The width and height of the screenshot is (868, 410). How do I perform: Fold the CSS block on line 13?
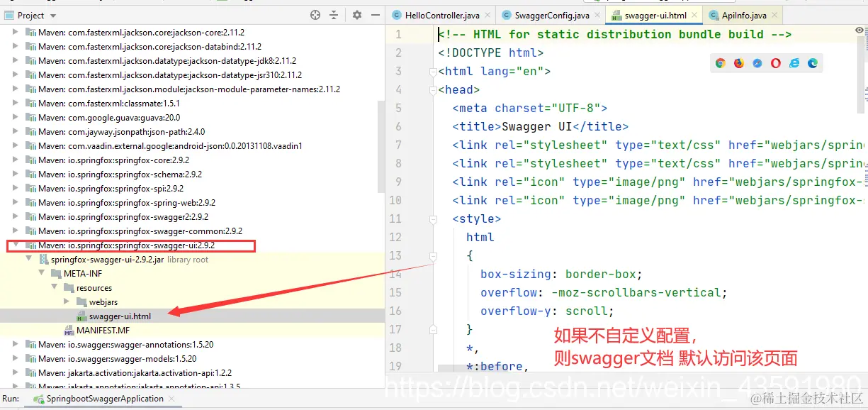(433, 256)
